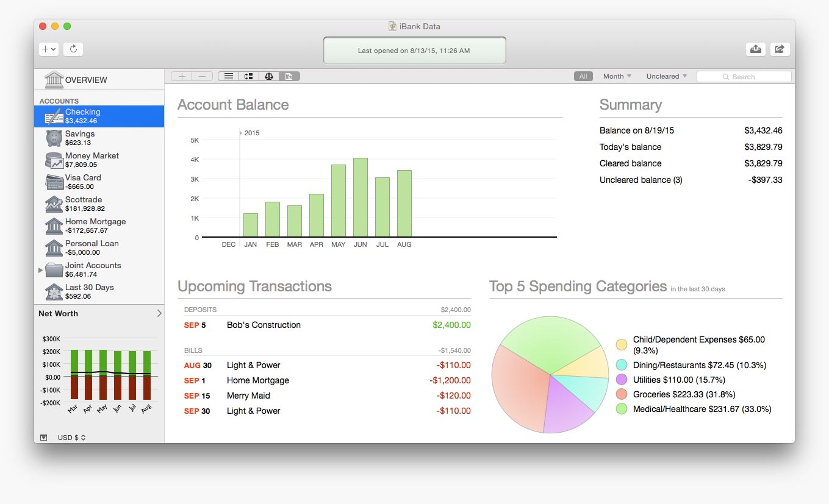This screenshot has width=829, height=504.
Task: Click the export tray icon in toolbar
Action: click(756, 49)
